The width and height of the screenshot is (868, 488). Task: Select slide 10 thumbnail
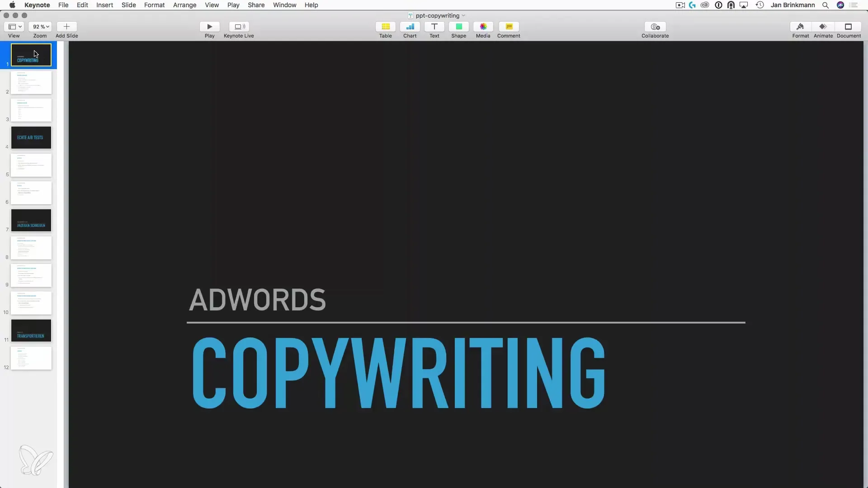click(x=31, y=303)
